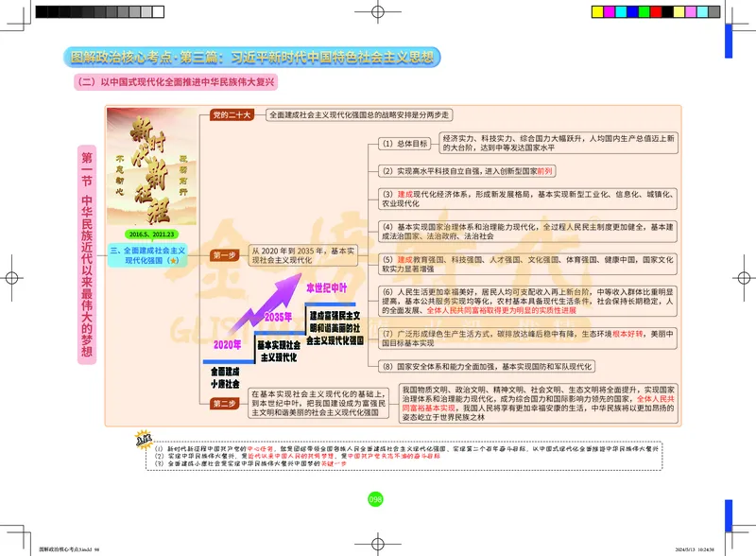Click the 新时代新征程 poster thumbnail

[x=151, y=170]
